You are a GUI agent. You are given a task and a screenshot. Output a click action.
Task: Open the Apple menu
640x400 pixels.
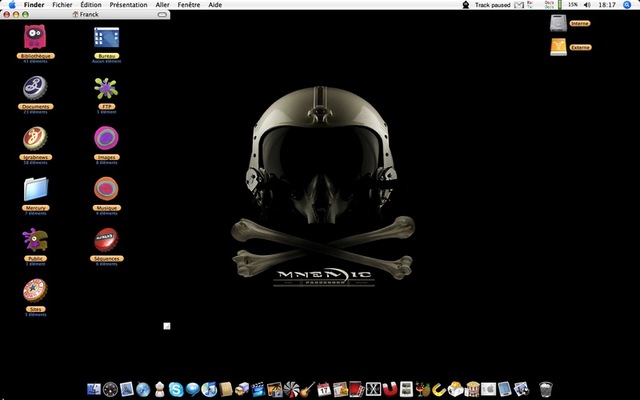12,5
